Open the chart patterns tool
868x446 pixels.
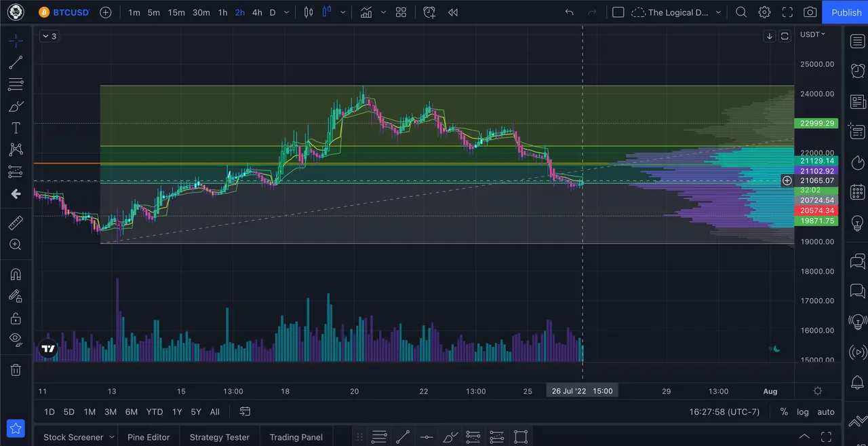click(16, 149)
